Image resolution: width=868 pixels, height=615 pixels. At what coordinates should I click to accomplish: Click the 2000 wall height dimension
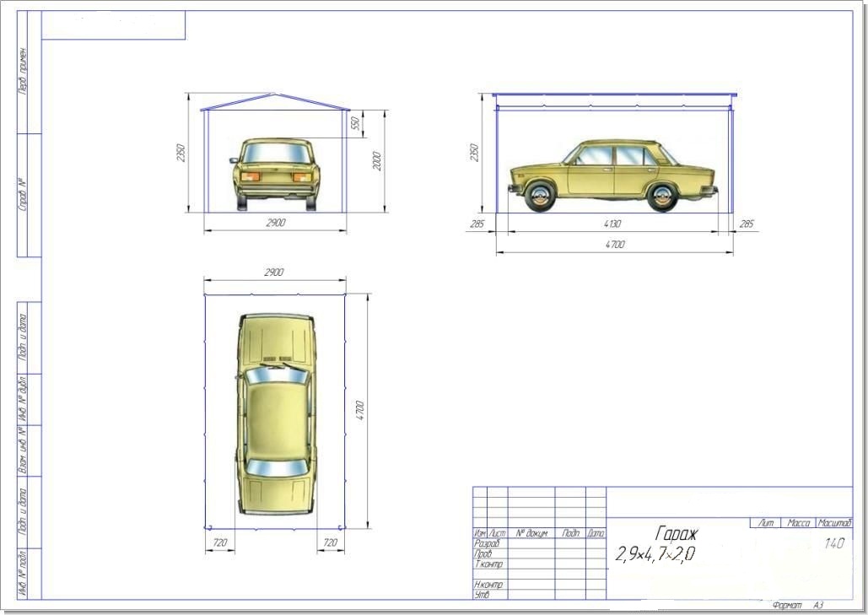(377, 160)
